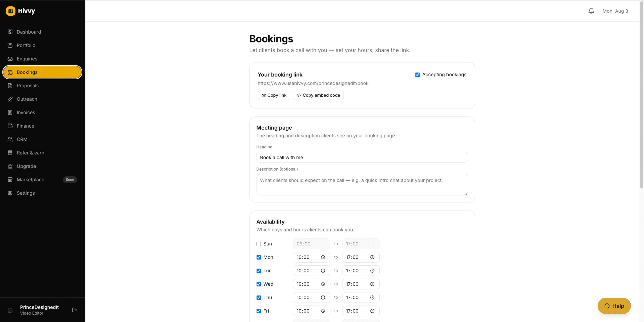This screenshot has width=644, height=322.
Task: Open the time picker for Fri end time
Action: pos(372,311)
